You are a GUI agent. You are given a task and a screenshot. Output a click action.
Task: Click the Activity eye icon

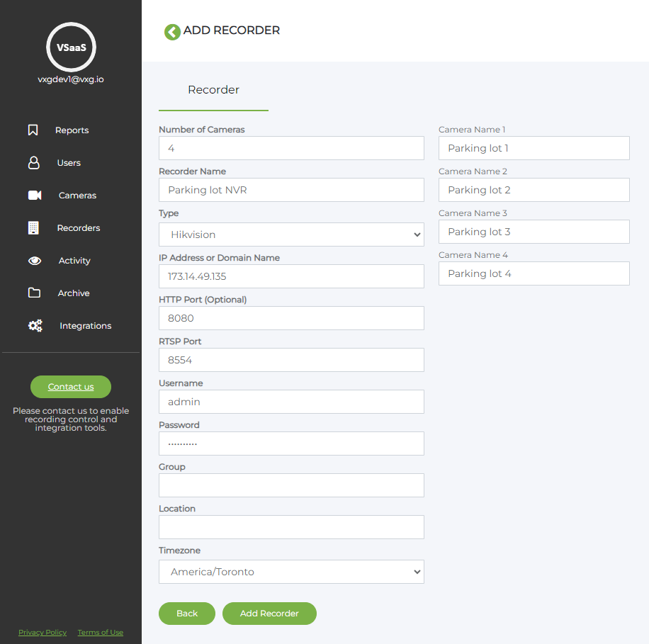tap(35, 261)
